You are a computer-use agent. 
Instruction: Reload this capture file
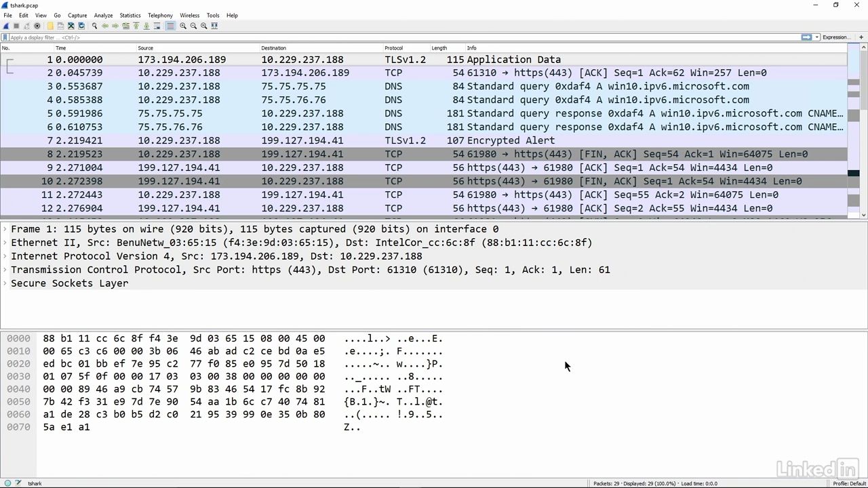tap(81, 26)
